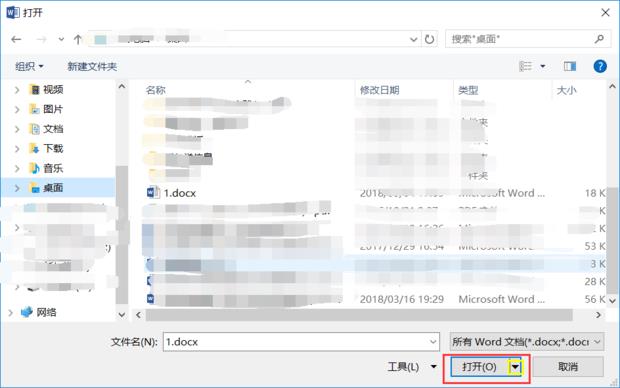Click the 文件名(N) text field
Viewport: 620px width, 388px height.
click(301, 342)
